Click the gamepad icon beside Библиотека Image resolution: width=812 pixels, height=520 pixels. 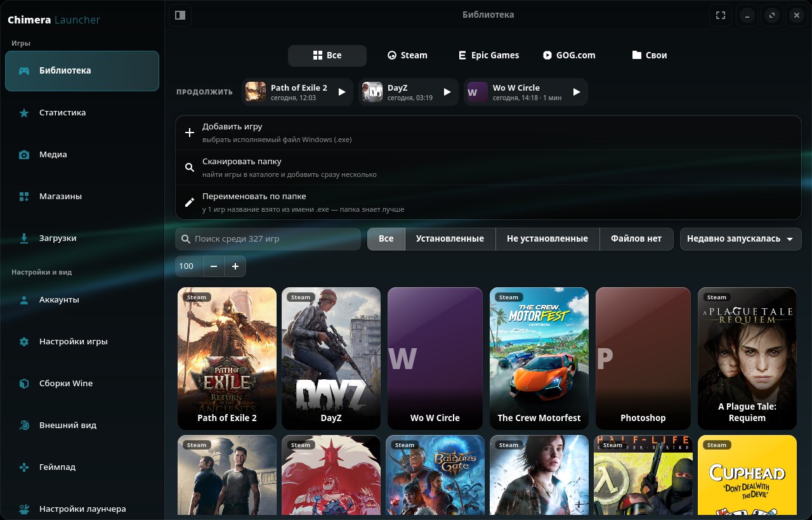[24, 71]
